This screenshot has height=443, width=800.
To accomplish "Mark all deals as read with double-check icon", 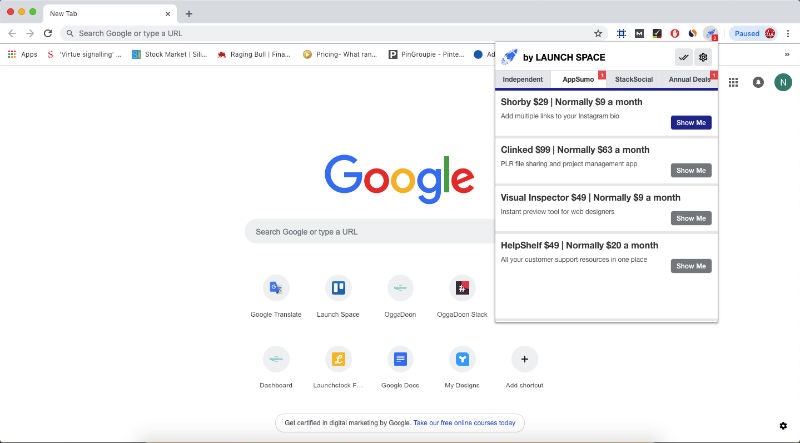I will 684,57.
